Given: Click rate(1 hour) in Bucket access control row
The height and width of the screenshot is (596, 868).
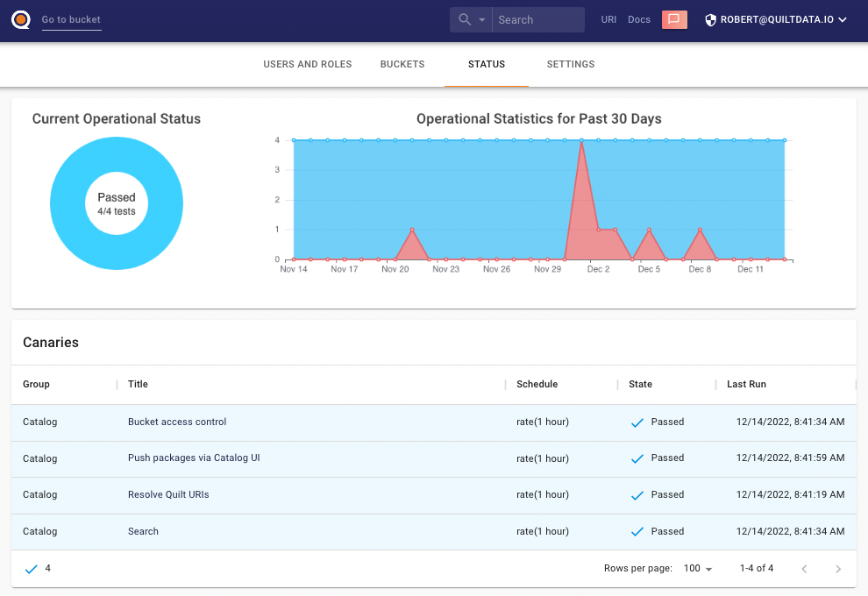Looking at the screenshot, I should tap(543, 422).
